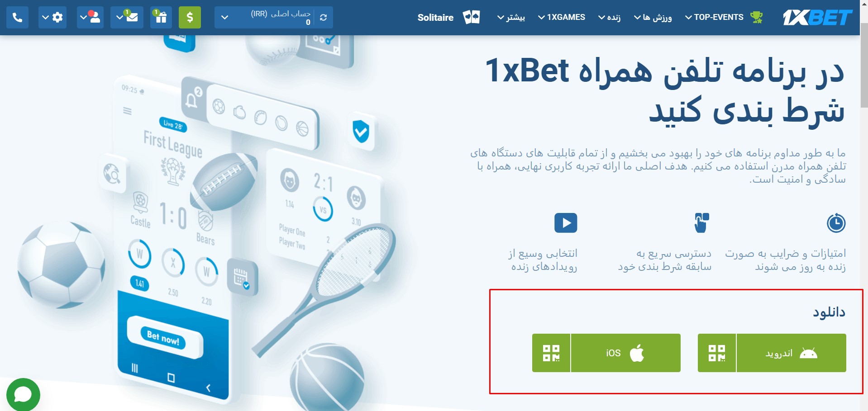Screen dimensions: 868x411
Task: Show the Android QR code
Action: point(717,353)
